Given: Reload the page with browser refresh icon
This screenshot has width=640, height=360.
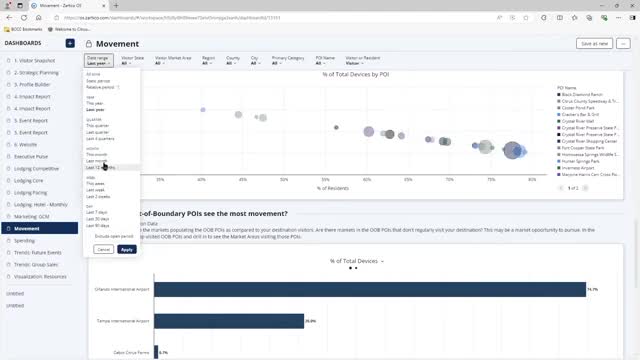Looking at the screenshot, I should tap(24, 18).
